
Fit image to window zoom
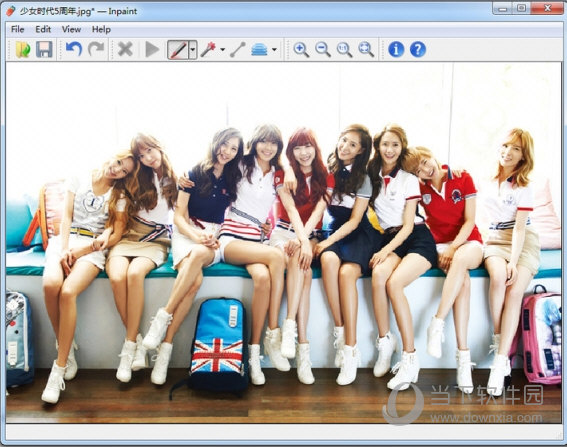(x=366, y=49)
